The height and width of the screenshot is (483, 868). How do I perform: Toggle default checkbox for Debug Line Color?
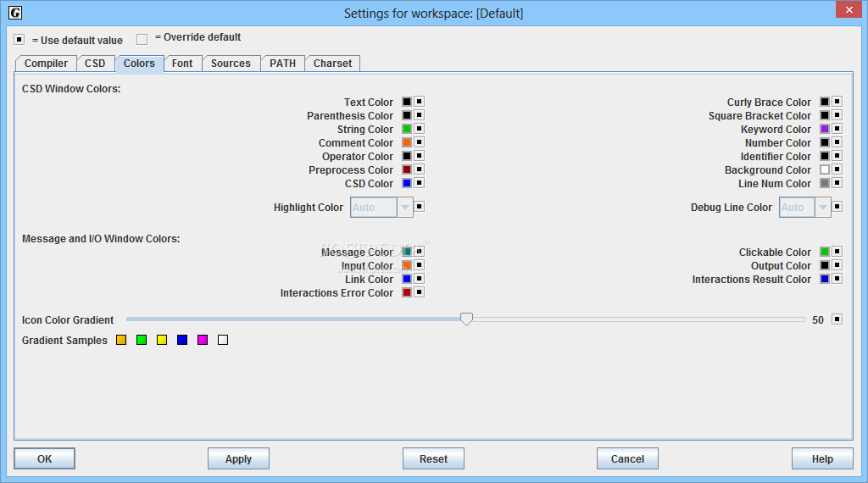click(x=837, y=207)
